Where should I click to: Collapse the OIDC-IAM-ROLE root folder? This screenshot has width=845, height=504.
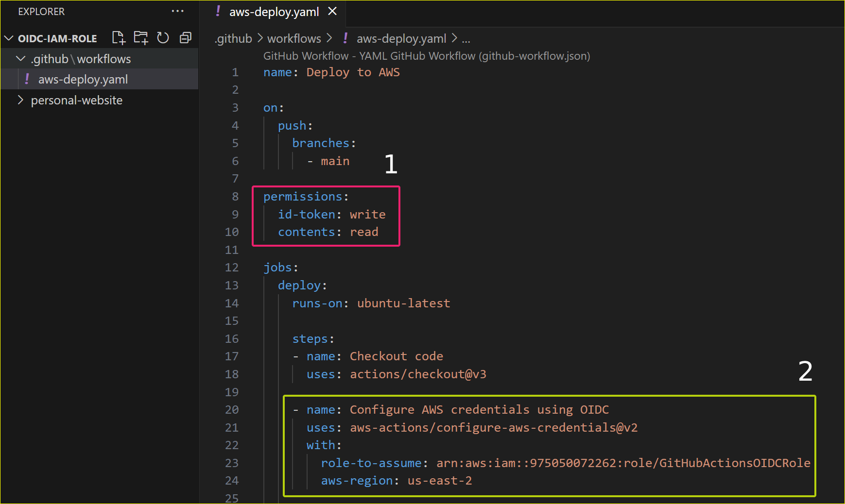9,38
